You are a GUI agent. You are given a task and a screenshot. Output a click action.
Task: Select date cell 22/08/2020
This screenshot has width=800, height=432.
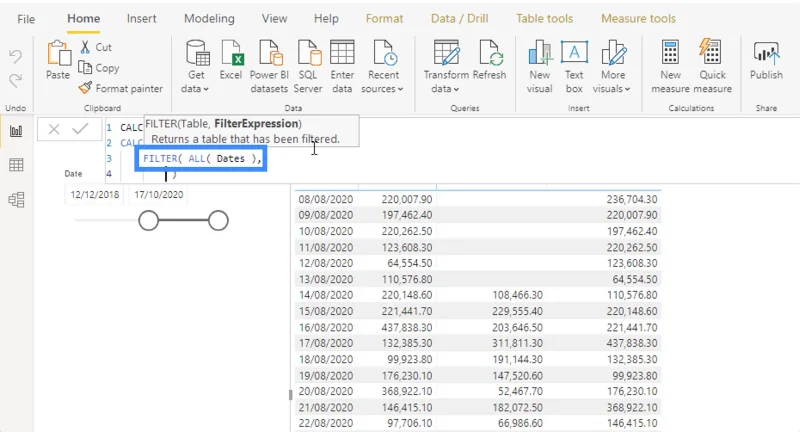pyautogui.click(x=326, y=423)
